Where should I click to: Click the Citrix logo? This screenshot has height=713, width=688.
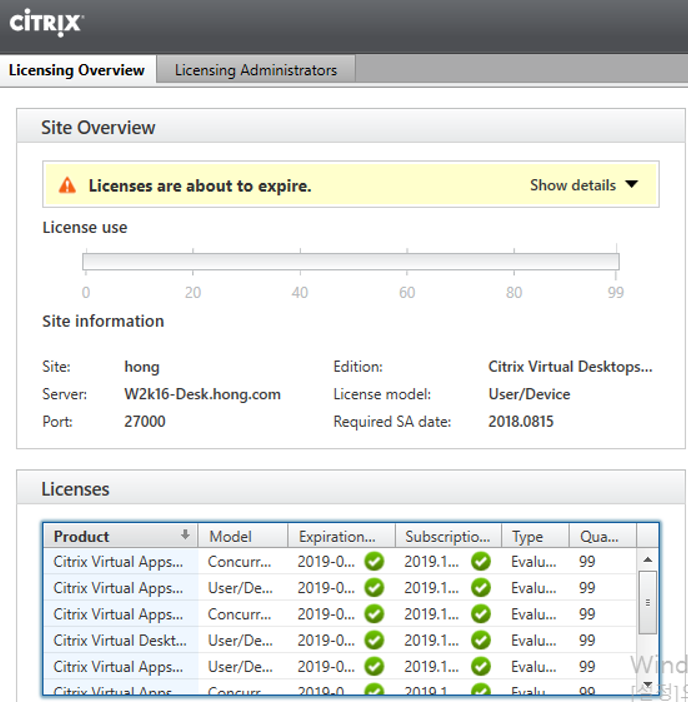click(x=46, y=23)
